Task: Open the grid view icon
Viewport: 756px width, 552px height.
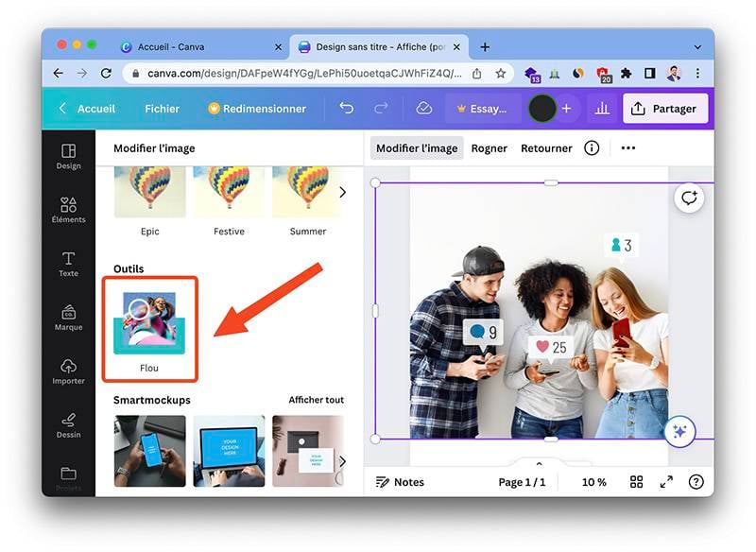Action: click(x=636, y=482)
